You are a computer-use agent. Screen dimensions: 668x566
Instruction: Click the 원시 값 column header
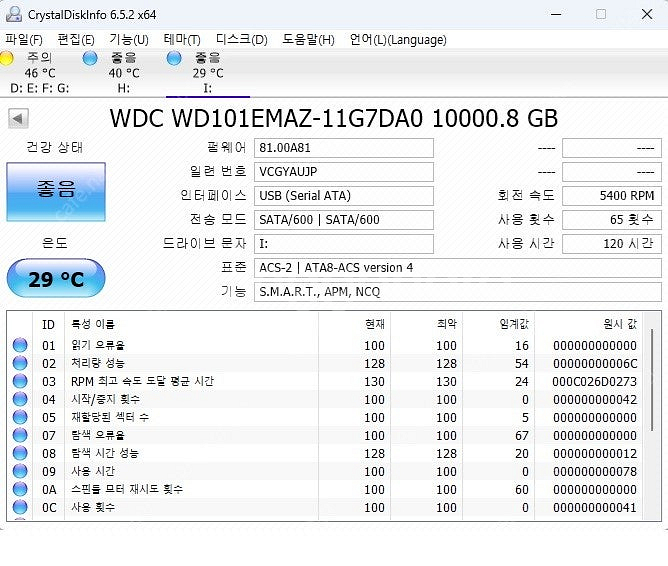[x=589, y=325]
